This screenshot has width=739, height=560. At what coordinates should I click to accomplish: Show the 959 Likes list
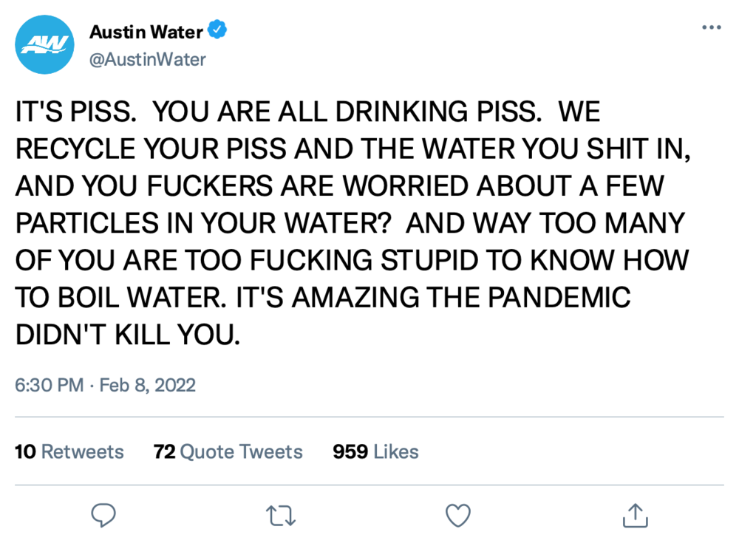[375, 451]
